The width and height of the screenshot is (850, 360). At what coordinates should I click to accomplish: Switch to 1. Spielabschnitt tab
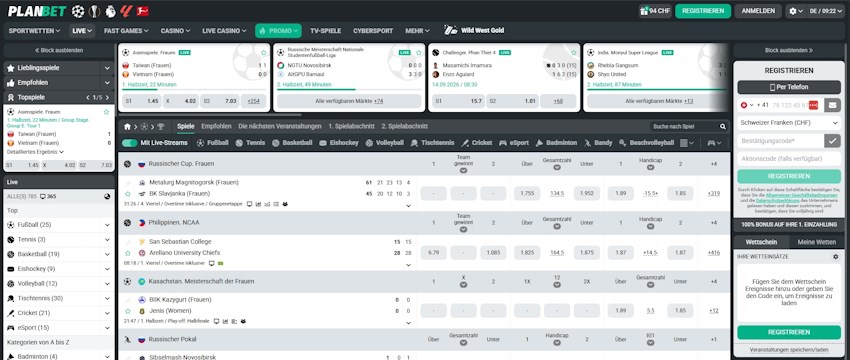pyautogui.click(x=351, y=126)
